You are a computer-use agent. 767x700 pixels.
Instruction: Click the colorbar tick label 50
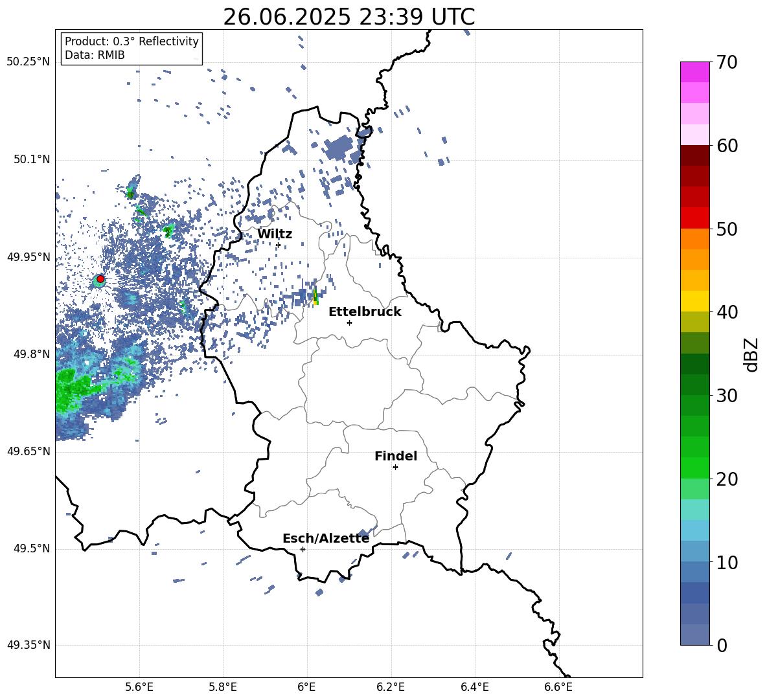pos(726,229)
